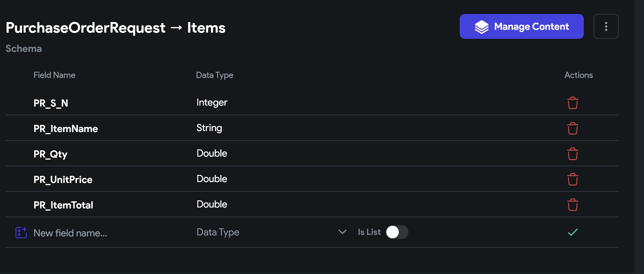Remove the PR_ItemTotal field
The height and width of the screenshot is (274, 644).
pyautogui.click(x=572, y=205)
